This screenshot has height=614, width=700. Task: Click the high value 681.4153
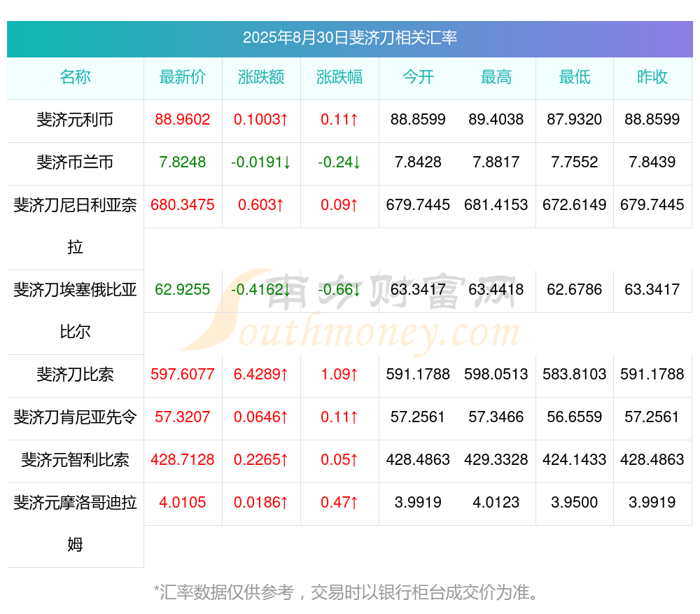pyautogui.click(x=496, y=204)
